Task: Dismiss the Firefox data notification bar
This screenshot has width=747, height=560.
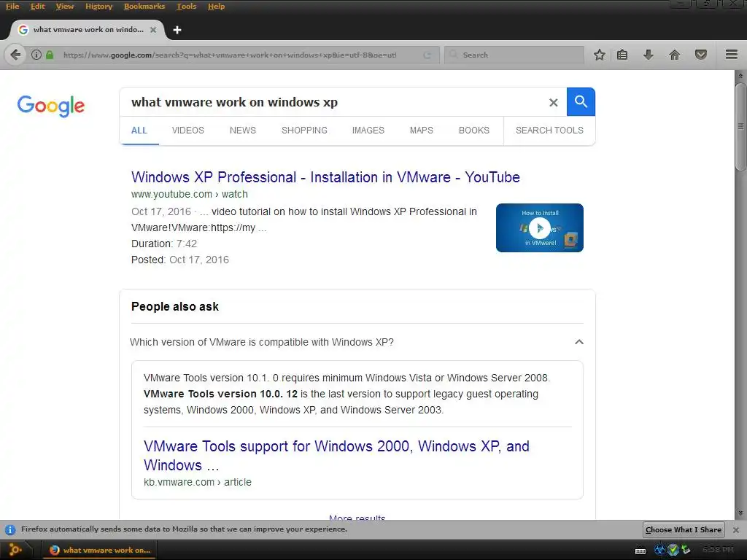Action: tap(735, 529)
